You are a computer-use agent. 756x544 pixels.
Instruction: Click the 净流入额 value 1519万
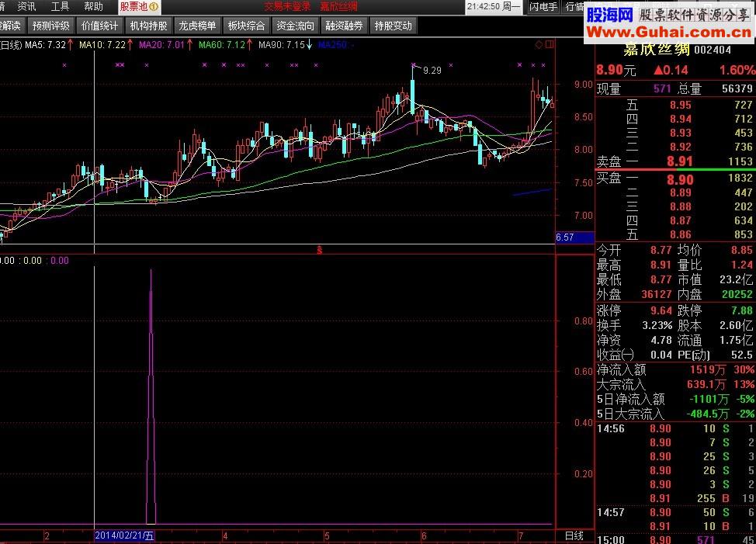tap(708, 369)
